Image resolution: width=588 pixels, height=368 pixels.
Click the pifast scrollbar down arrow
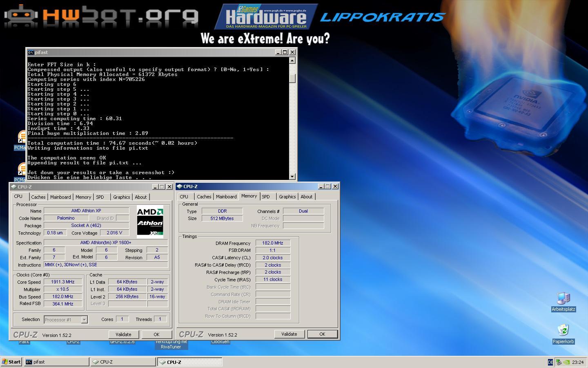pos(292,177)
